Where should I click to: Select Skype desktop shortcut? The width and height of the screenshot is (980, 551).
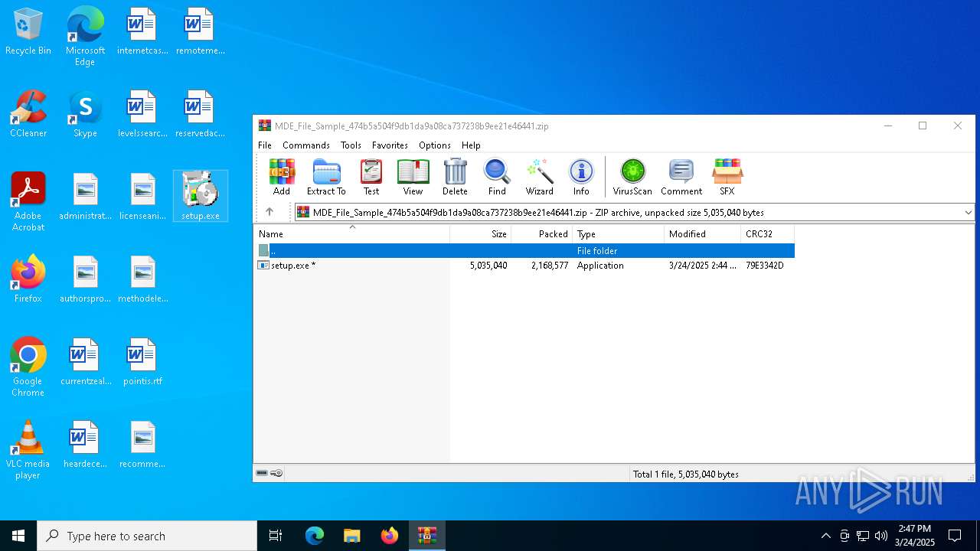coord(85,115)
